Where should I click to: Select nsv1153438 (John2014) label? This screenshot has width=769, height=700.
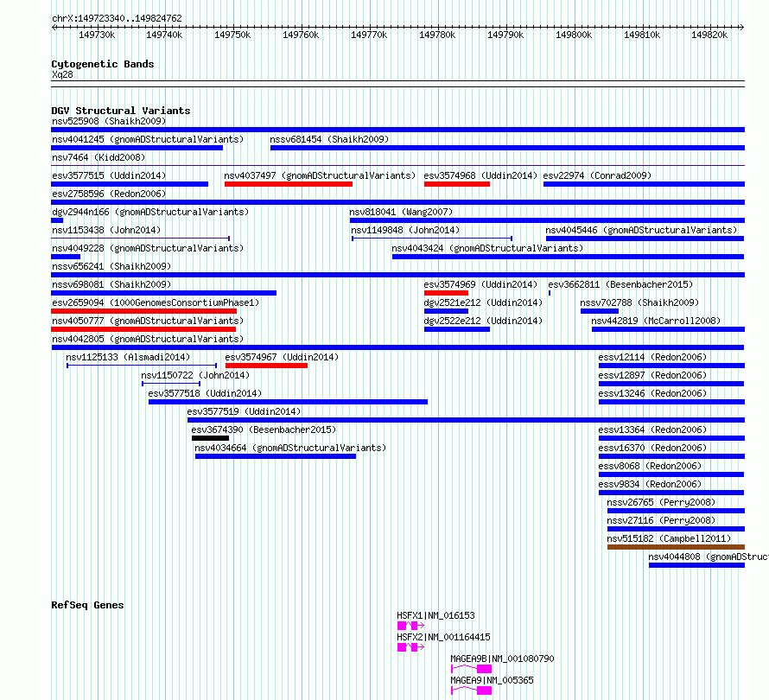pyautogui.click(x=106, y=230)
